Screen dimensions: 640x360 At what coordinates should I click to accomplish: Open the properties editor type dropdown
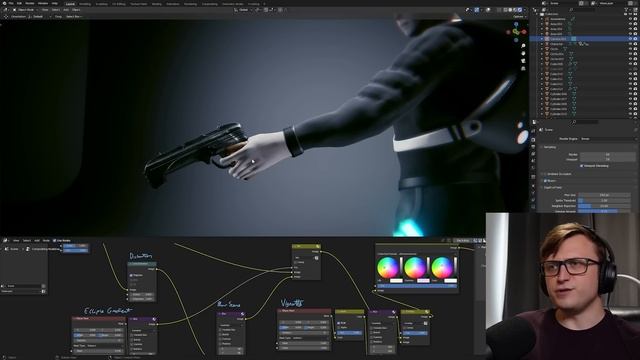535,122
